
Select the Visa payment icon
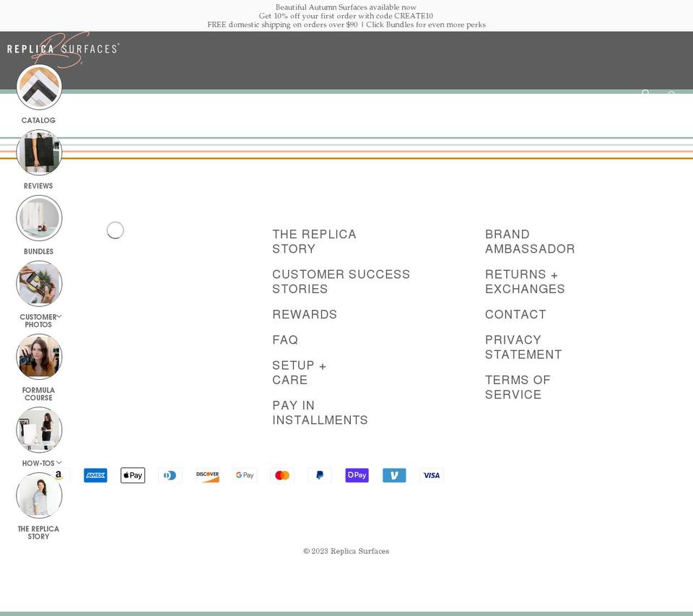[x=432, y=475]
